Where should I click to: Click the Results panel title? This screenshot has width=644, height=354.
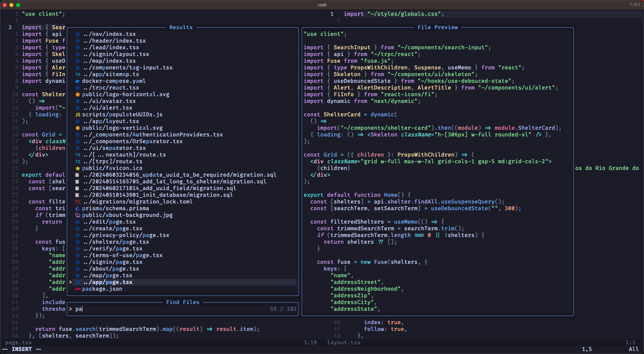(181, 27)
